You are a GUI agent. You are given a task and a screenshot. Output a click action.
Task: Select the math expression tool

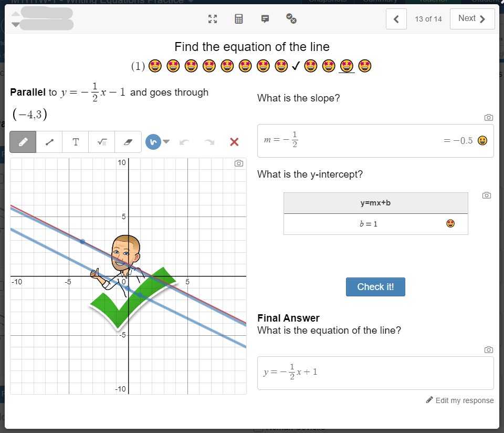[102, 142]
